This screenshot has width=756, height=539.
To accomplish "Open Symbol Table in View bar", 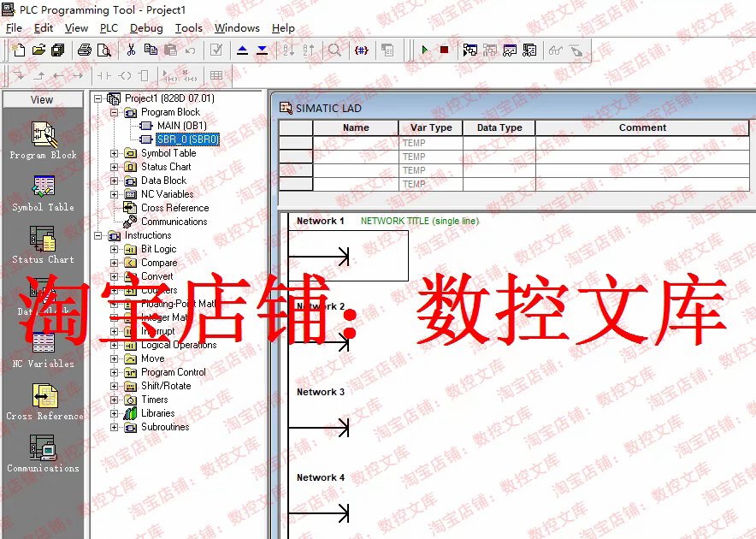I will [44, 193].
